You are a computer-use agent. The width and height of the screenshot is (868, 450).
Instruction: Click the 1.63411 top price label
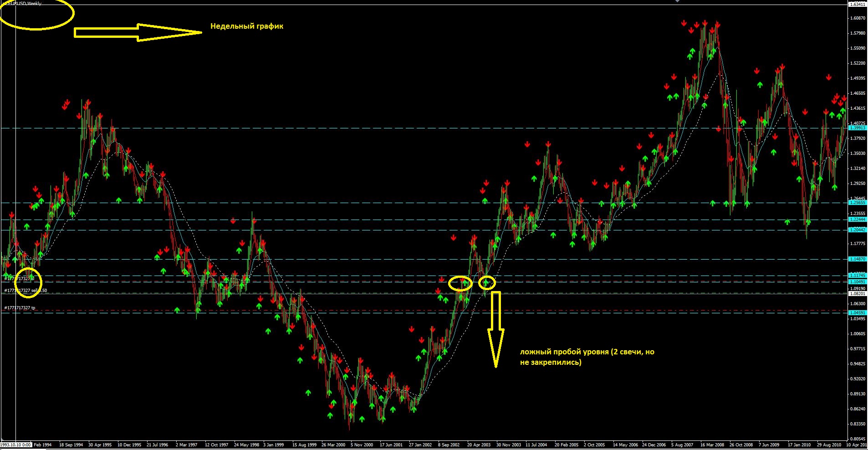pyautogui.click(x=858, y=4)
